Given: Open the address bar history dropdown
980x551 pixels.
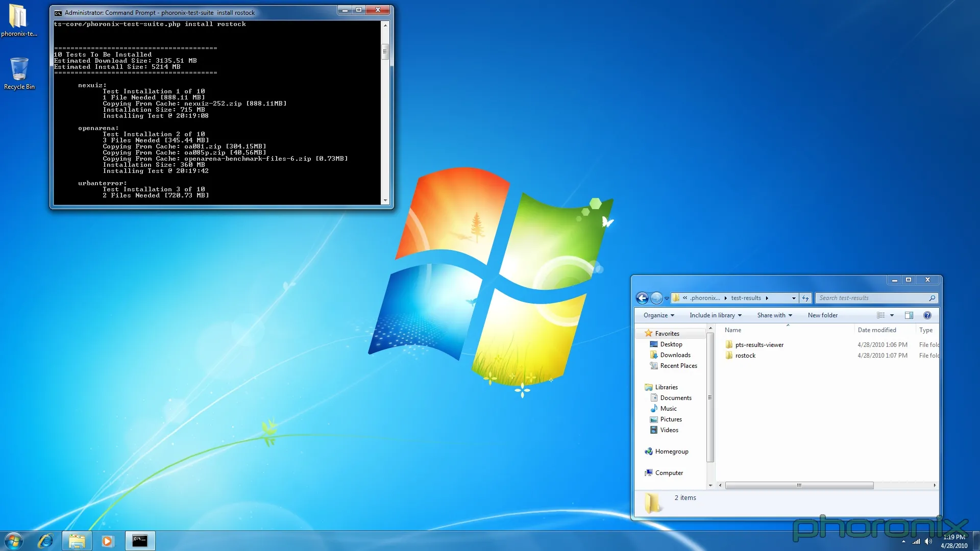Looking at the screenshot, I should click(x=794, y=298).
